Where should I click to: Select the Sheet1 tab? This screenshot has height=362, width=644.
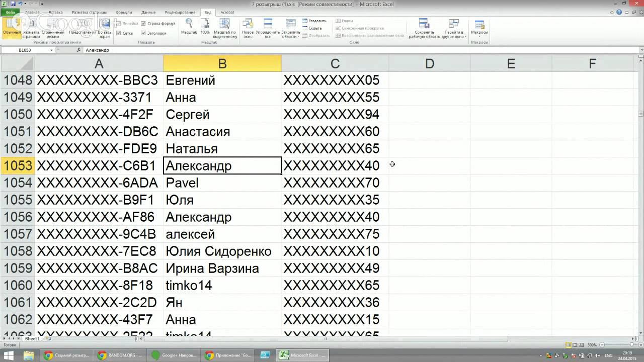[32, 339]
